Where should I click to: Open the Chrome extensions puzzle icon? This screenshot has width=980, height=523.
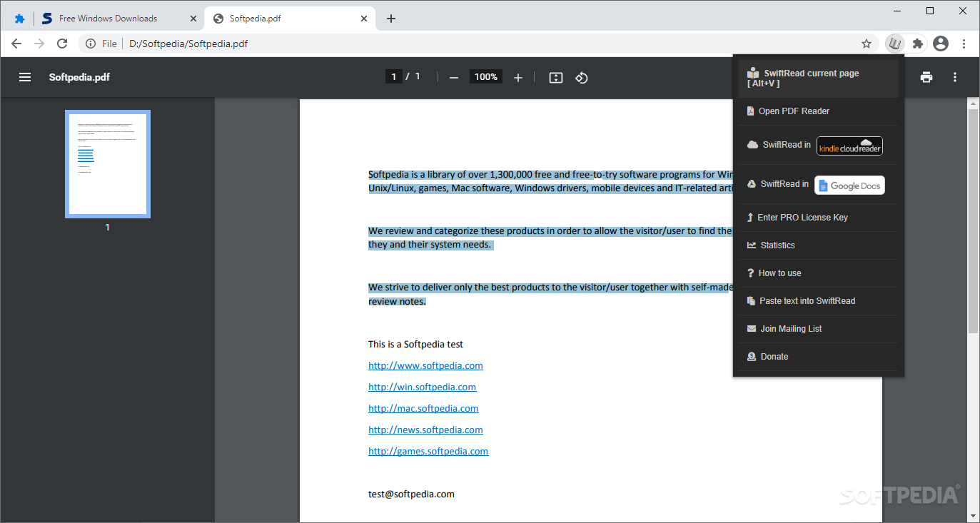(x=918, y=44)
